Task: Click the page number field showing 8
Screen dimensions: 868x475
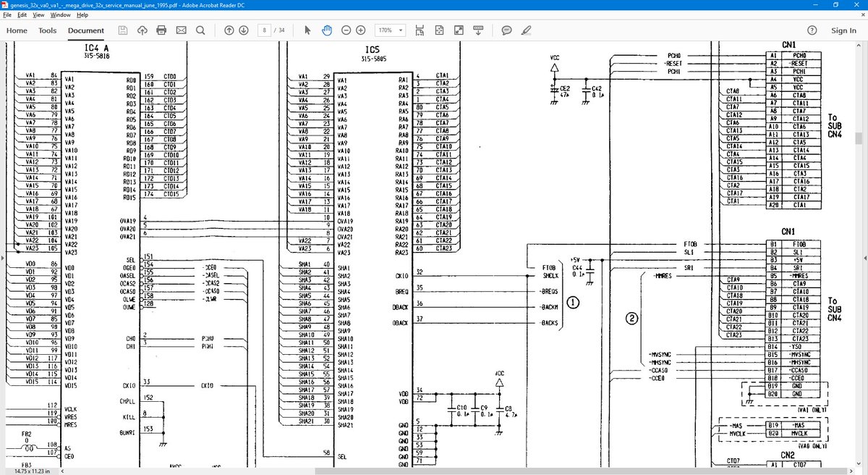Action: pyautogui.click(x=265, y=30)
